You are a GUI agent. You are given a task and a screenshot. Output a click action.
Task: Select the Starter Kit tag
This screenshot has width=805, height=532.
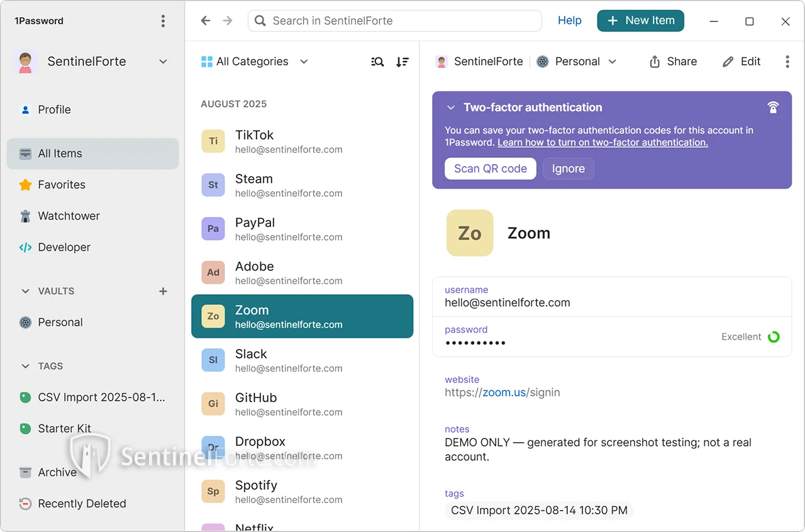pyautogui.click(x=92, y=429)
